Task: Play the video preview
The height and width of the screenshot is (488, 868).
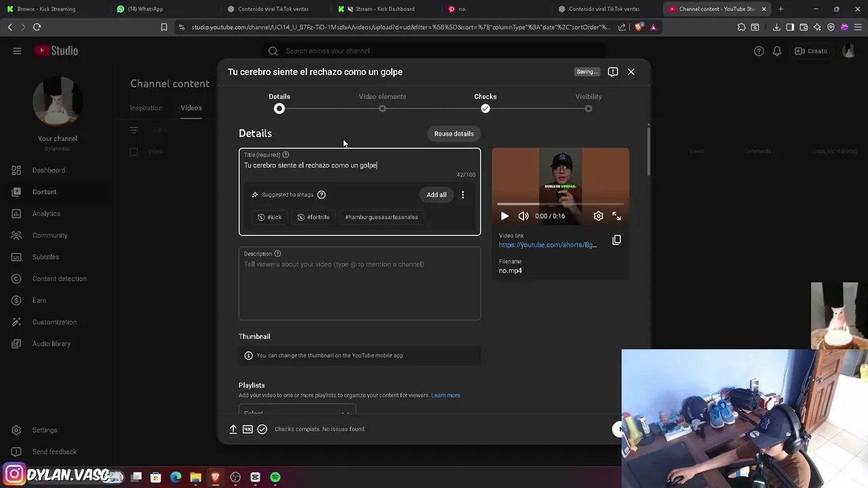Action: coord(505,216)
